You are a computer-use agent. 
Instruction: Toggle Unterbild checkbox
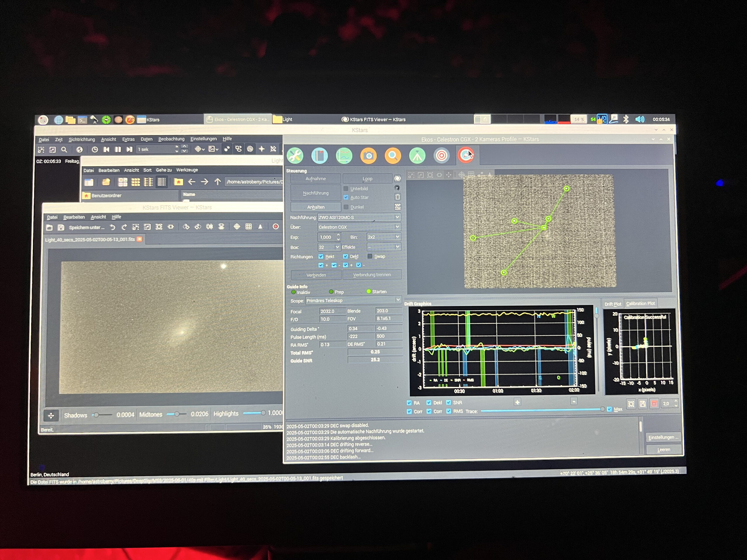tap(346, 189)
